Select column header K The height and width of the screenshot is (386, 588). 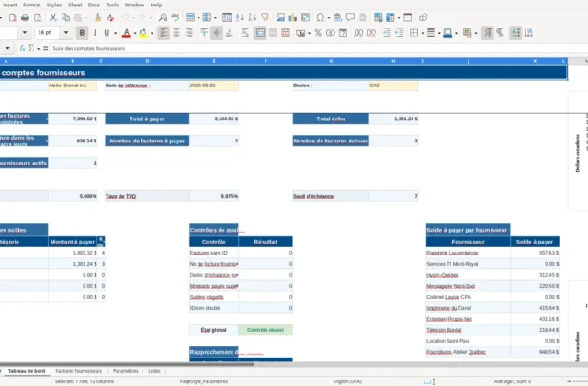pyautogui.click(x=535, y=62)
